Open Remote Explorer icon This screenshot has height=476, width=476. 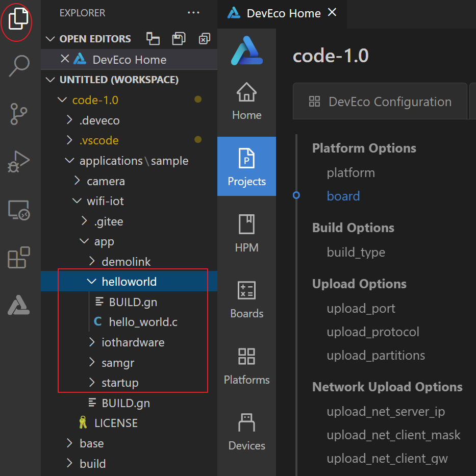pos(19,210)
